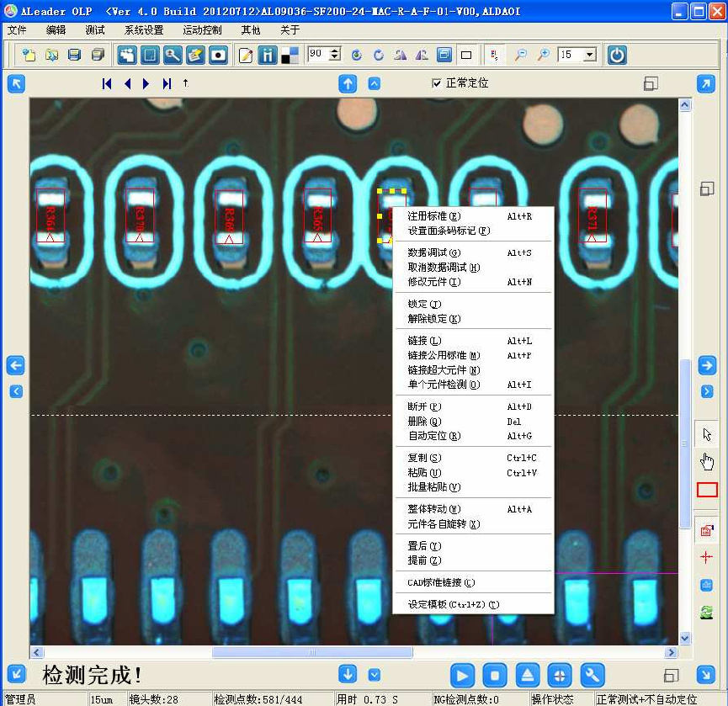Click the rotation angle input field showing 90
This screenshot has height=706, width=728.
point(318,54)
